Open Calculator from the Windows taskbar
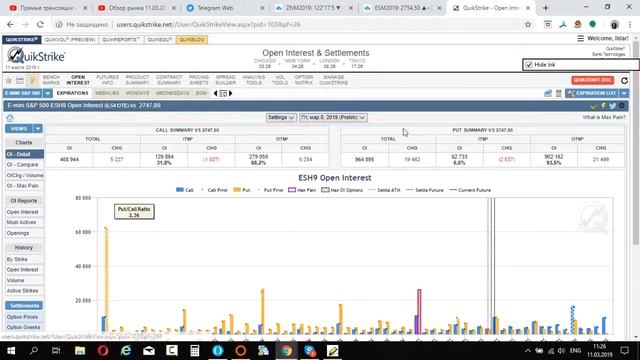This screenshot has width=640, height=360. [195, 351]
